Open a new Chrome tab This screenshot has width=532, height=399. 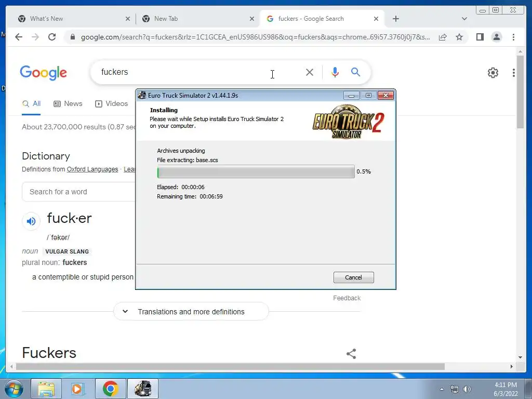click(x=395, y=19)
